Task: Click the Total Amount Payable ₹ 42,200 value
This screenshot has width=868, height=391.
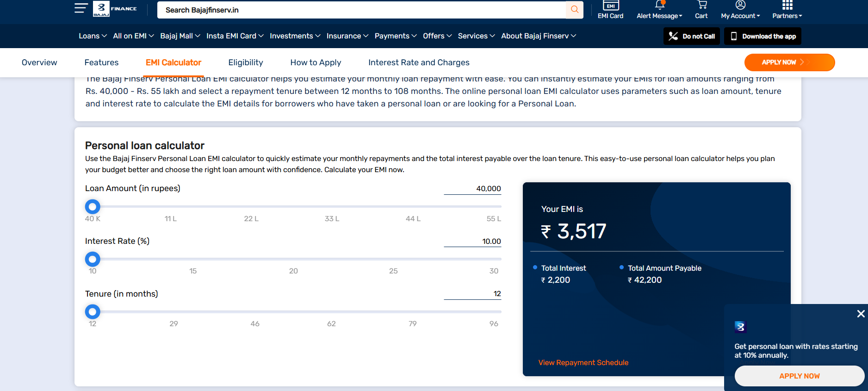Action: tap(645, 280)
